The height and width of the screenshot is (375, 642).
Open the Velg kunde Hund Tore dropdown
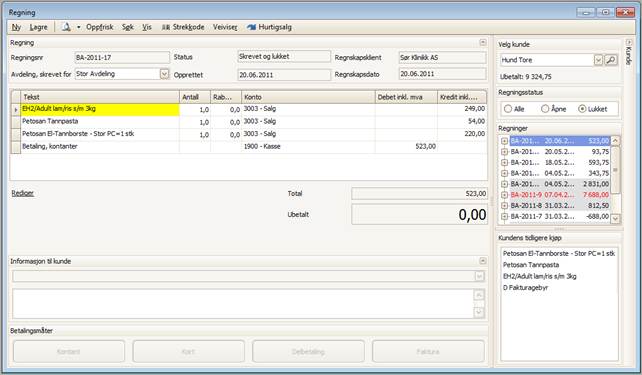click(x=598, y=60)
